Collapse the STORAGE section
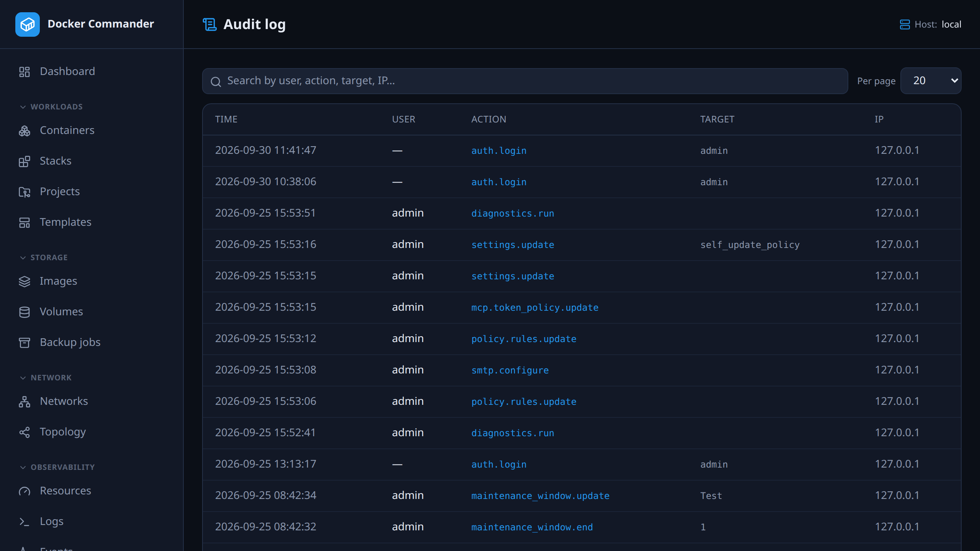 click(44, 258)
